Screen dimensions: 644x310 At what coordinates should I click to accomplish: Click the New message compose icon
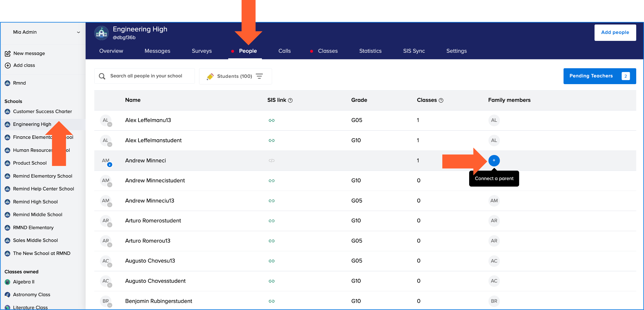pos(8,54)
